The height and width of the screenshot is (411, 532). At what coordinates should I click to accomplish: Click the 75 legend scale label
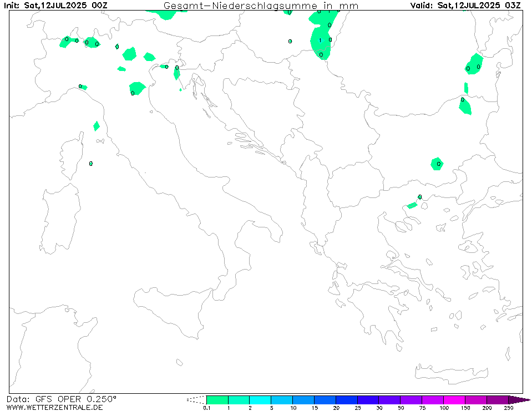click(422, 408)
